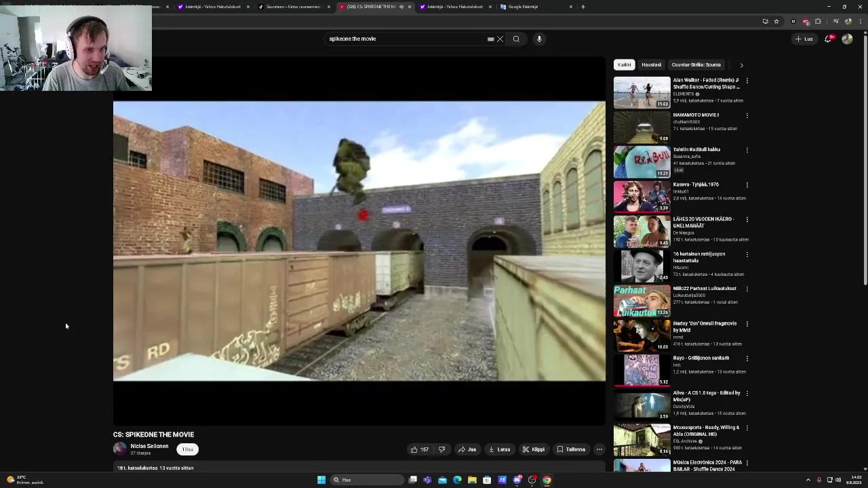Open the Niclas Seilonen channel name link
Viewport: 868px width, 488px height.
[149, 446]
